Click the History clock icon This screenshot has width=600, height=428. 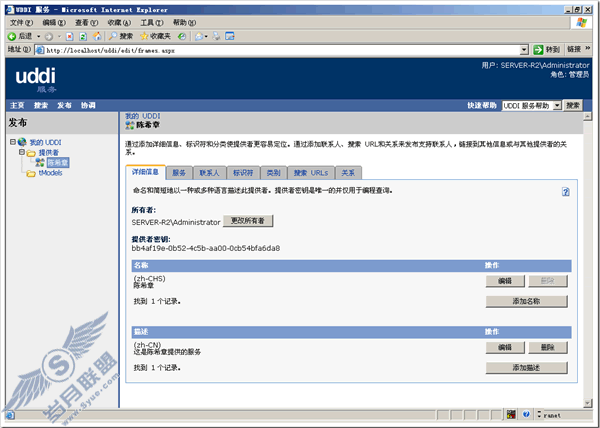[x=182, y=36]
